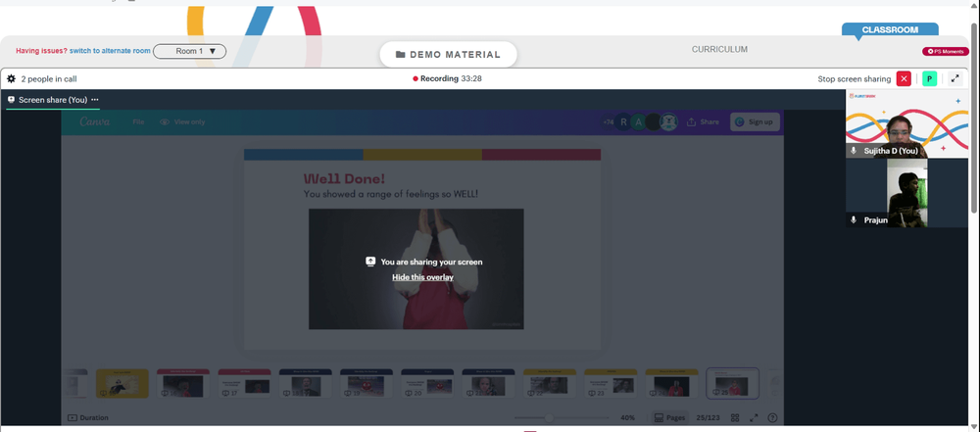The height and width of the screenshot is (432, 980).
Task: Click Sujitha D microphone icon
Action: [854, 151]
